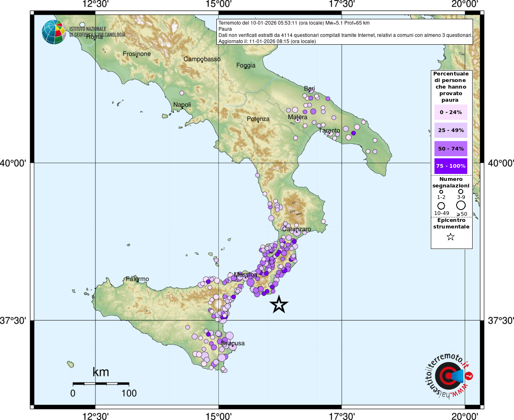Click the km scale bar
The height and width of the screenshot is (420, 514).
[x=101, y=384]
